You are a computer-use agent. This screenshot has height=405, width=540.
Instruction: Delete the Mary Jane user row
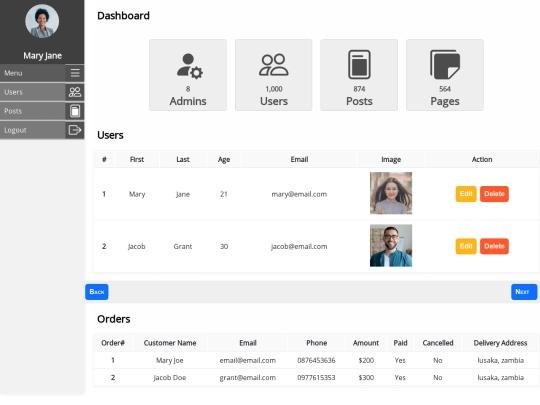tap(494, 194)
